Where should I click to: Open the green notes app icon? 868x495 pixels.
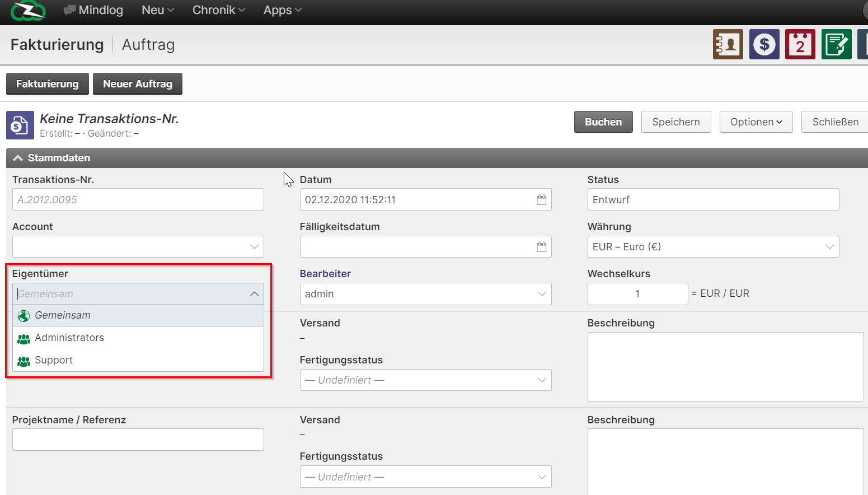coord(836,44)
